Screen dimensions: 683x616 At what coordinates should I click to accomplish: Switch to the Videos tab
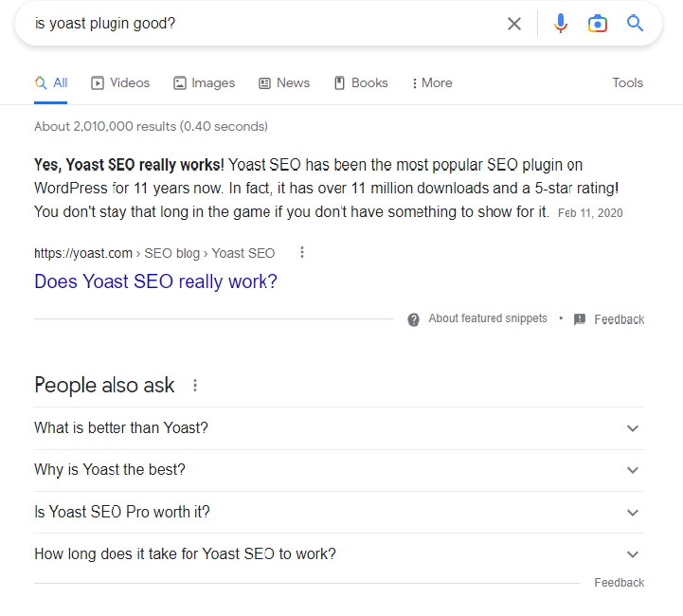(x=120, y=82)
